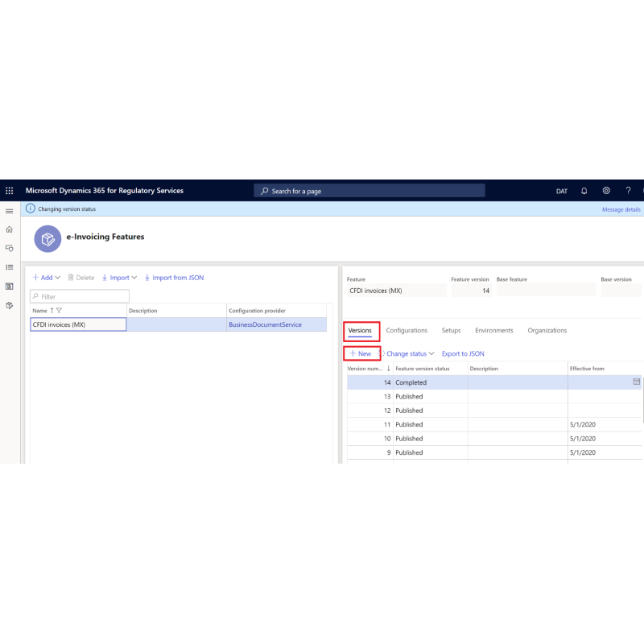Open the Import dropdown

click(119, 278)
